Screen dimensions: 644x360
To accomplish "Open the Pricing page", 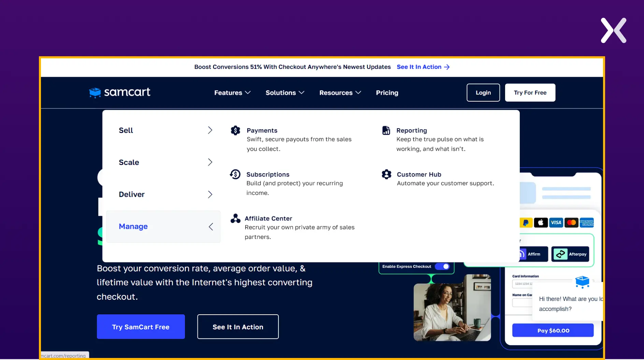I will 387,93.
